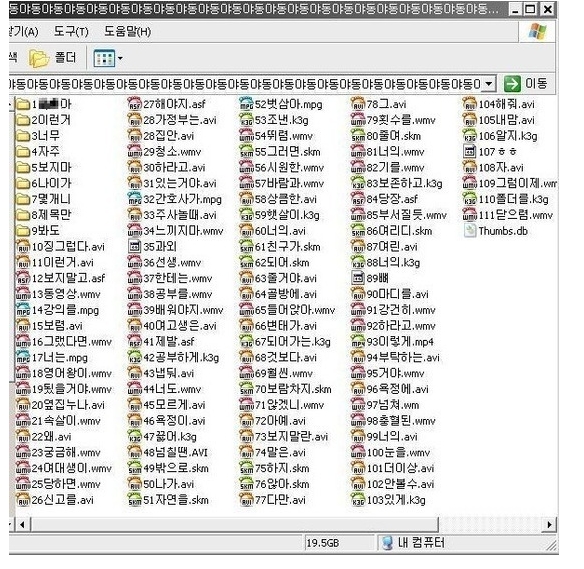Click the Folders (폴더) toolbar icon
Image resolution: width=584 pixels, height=569 pixels.
coord(39,58)
